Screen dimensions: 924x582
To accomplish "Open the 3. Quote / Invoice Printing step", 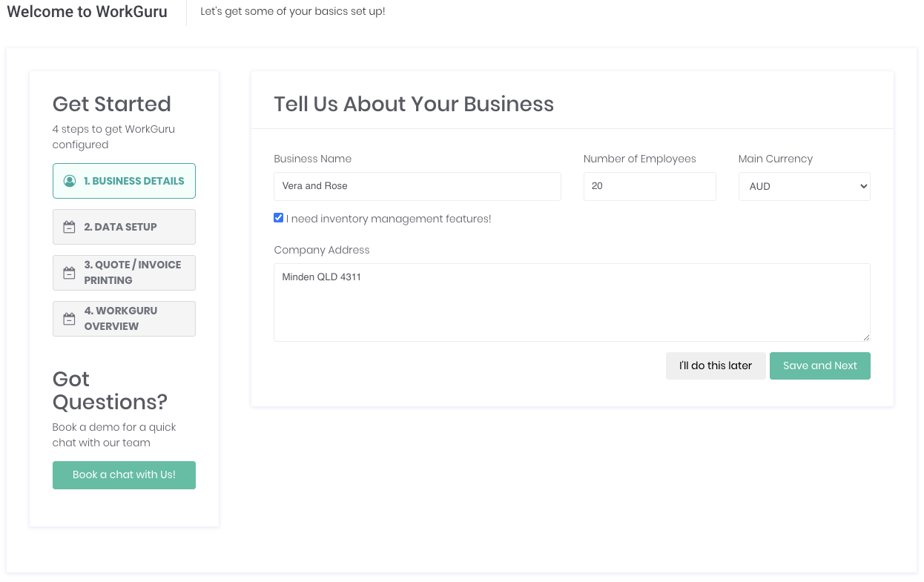I will [x=124, y=273].
